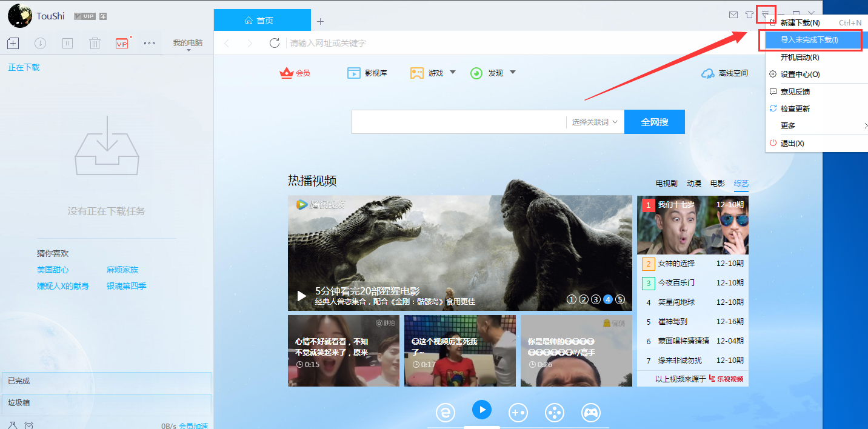Select the 正在下载 section label

[x=24, y=67]
